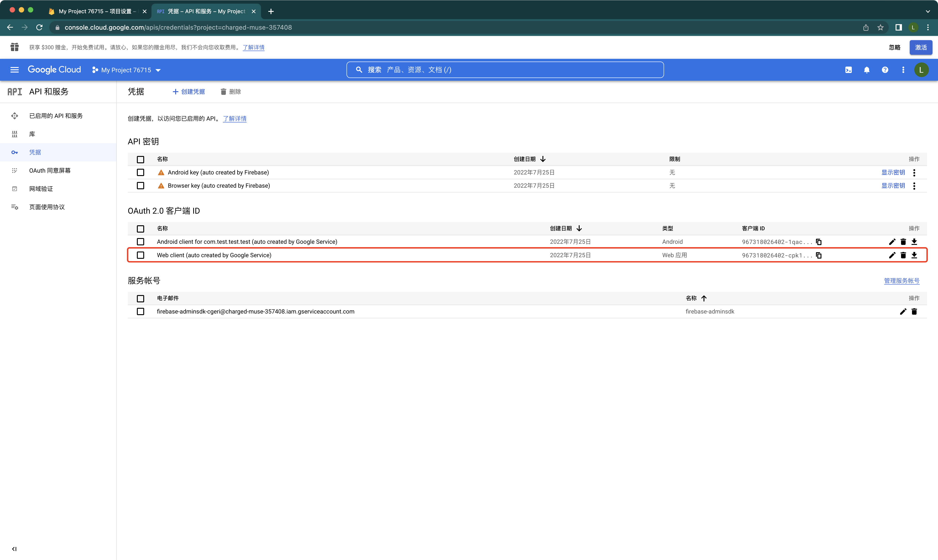938x560 pixels.
Task: Activate Cloud Shell terminal icon
Action: 848,70
